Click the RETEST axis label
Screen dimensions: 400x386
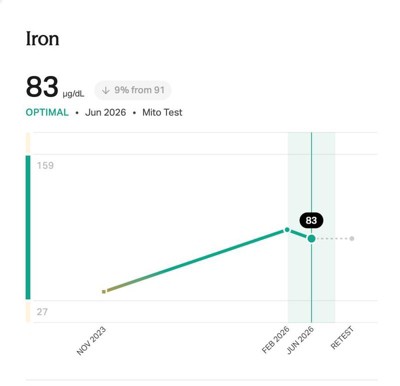coord(342,338)
